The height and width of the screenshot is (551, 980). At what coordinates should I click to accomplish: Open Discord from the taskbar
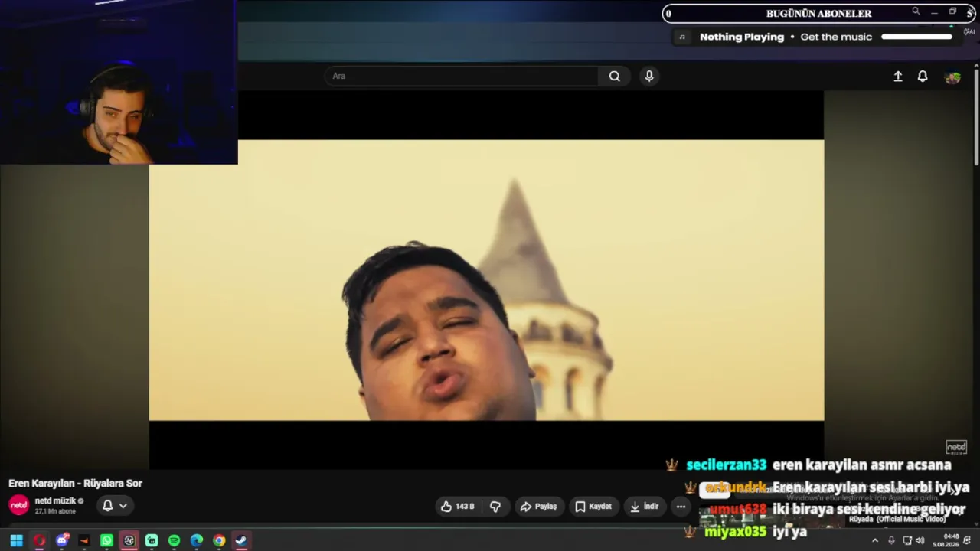(62, 540)
